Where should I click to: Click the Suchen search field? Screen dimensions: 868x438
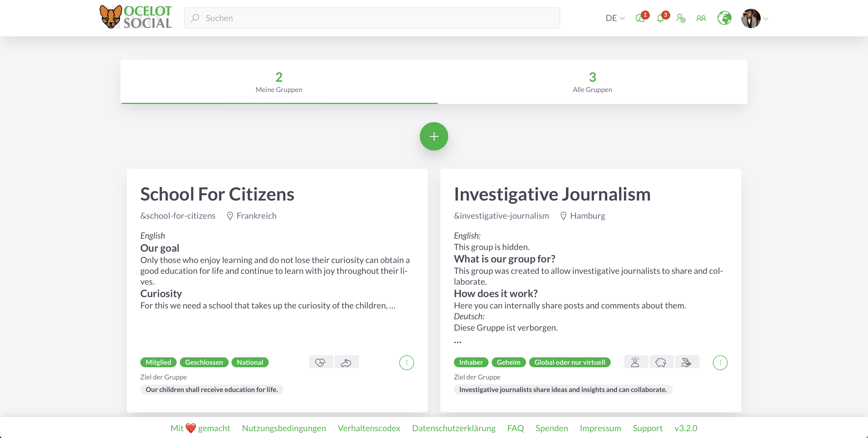point(372,18)
